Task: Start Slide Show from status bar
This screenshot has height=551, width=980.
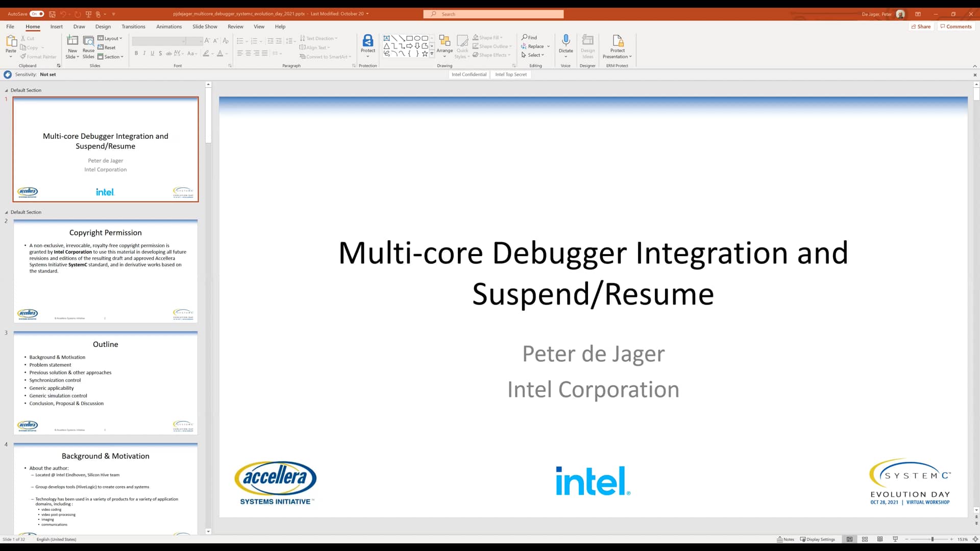Action: tap(895, 539)
